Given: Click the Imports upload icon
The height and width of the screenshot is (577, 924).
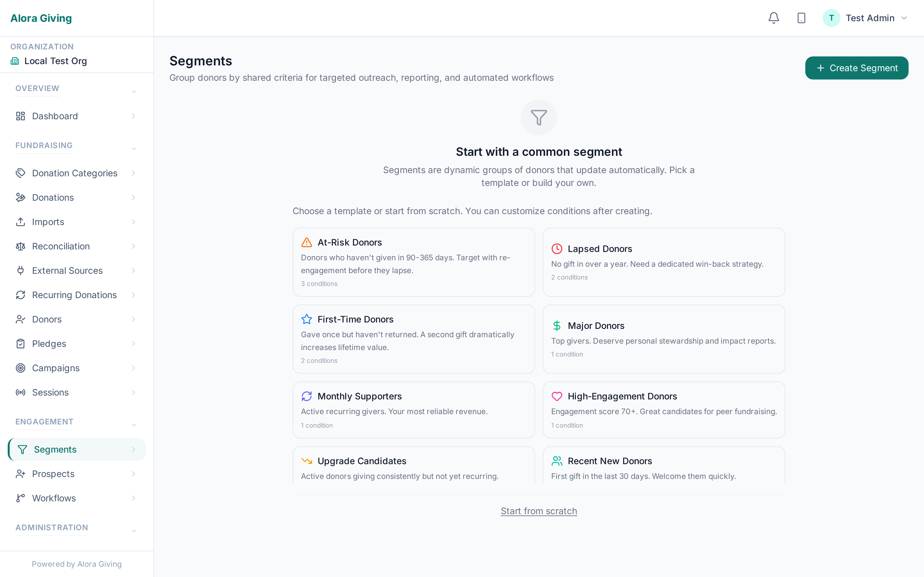Looking at the screenshot, I should click(x=21, y=222).
